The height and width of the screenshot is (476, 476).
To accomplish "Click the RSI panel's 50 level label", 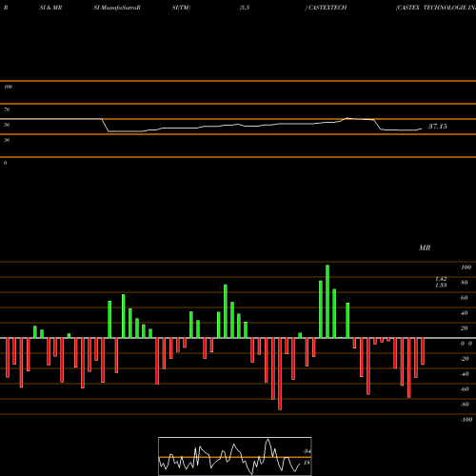I will click(7, 125).
